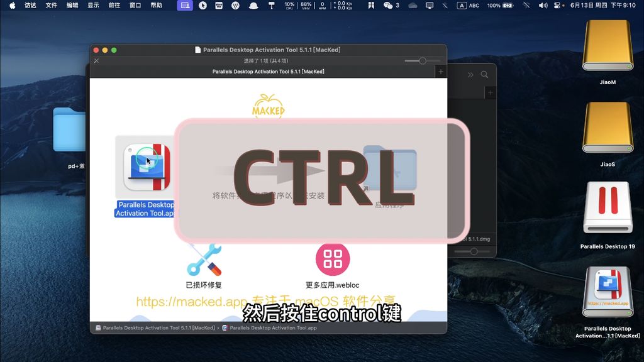644x362 pixels.
Task: Click the document proxy icon in window title
Action: tap(197, 50)
